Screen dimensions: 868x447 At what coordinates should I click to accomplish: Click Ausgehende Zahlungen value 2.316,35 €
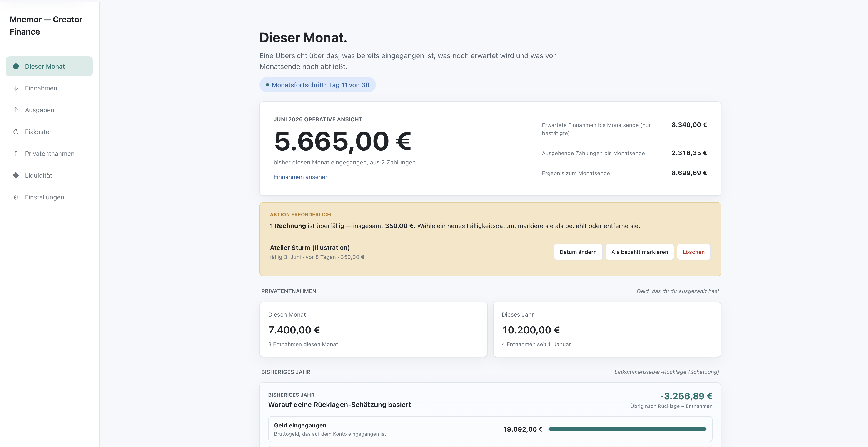(689, 153)
